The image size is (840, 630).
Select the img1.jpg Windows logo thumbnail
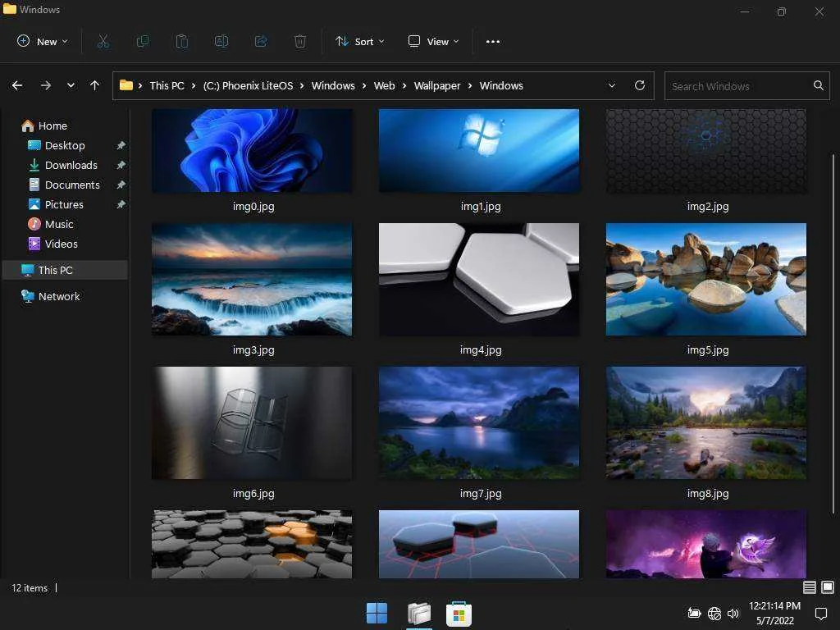tap(479, 151)
